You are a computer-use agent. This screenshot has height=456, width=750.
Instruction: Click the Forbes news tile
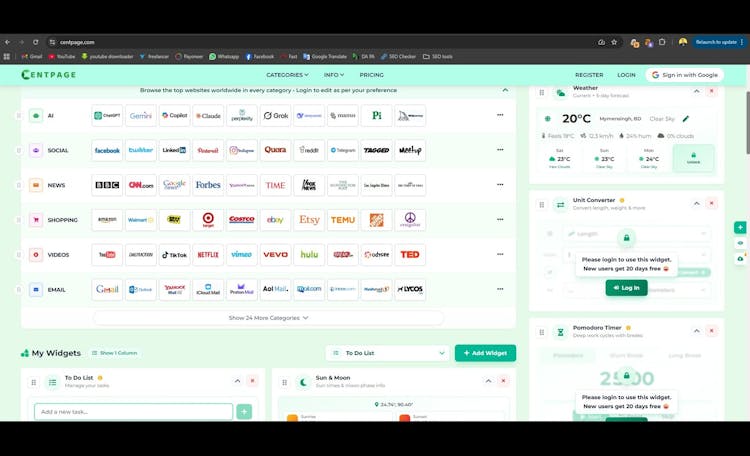[x=207, y=185]
